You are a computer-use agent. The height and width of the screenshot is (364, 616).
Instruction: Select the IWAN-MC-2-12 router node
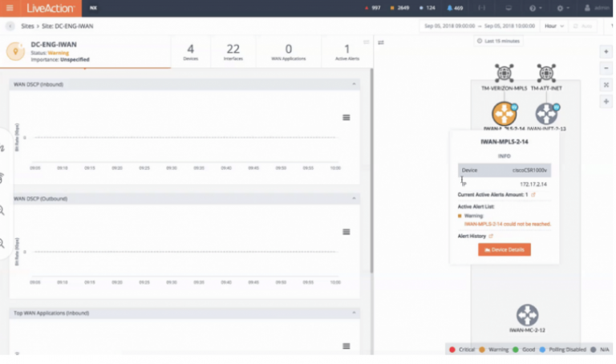pyautogui.click(x=527, y=315)
